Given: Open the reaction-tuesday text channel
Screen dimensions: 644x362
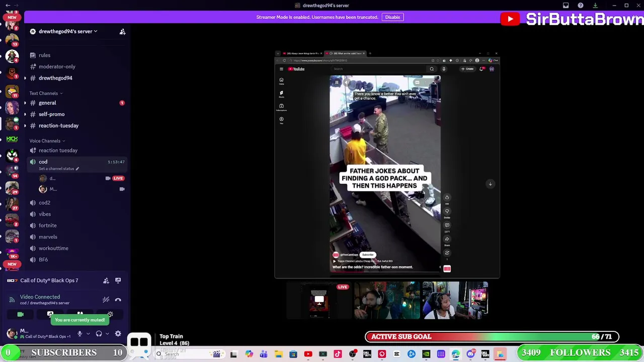Looking at the screenshot, I should pos(58,126).
